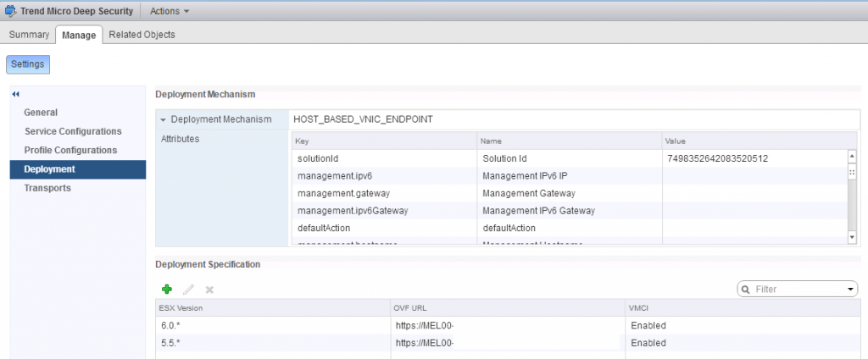Open the Related Objects tab
Image resolution: width=868 pixels, height=359 pixels.
142,35
